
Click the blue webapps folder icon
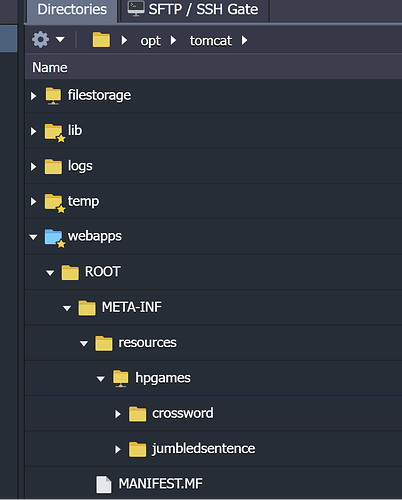54,238
